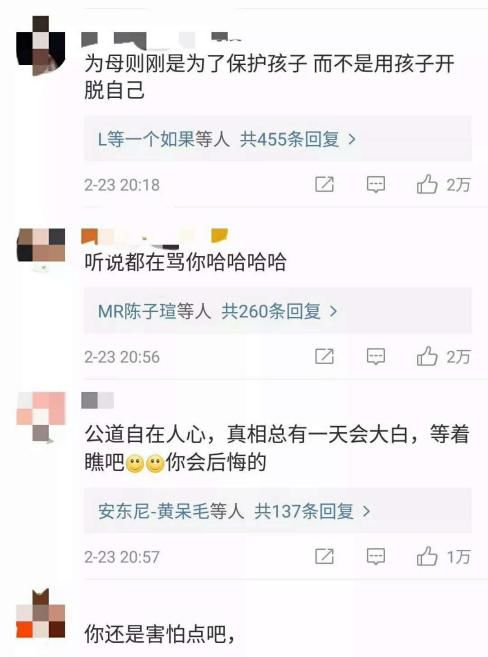View avatar of 听说都在骂你 commenter
Screen dimensions: 488x657
[x=41, y=248]
